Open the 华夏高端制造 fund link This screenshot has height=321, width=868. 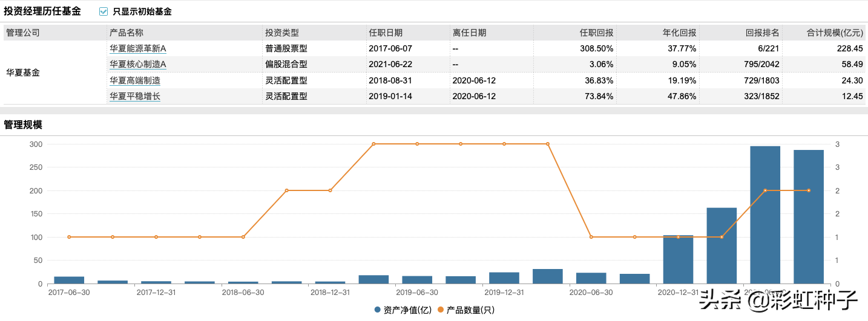click(x=135, y=80)
